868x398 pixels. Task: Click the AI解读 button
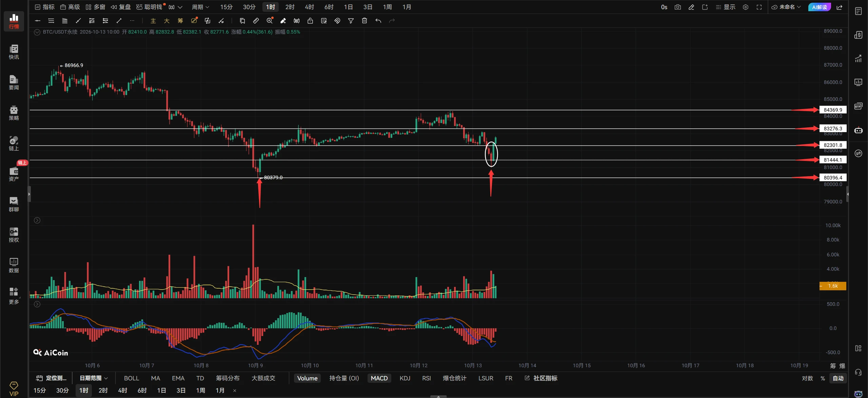[819, 7]
